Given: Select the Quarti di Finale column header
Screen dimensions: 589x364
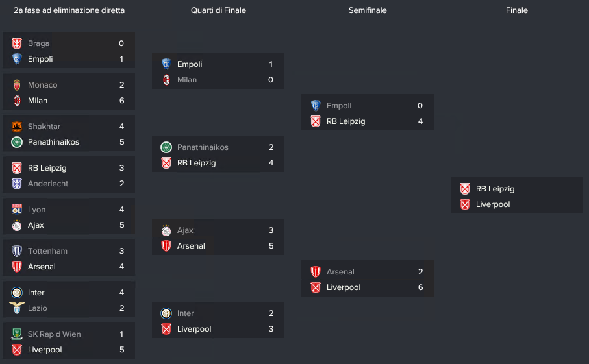Looking at the screenshot, I should coord(218,10).
